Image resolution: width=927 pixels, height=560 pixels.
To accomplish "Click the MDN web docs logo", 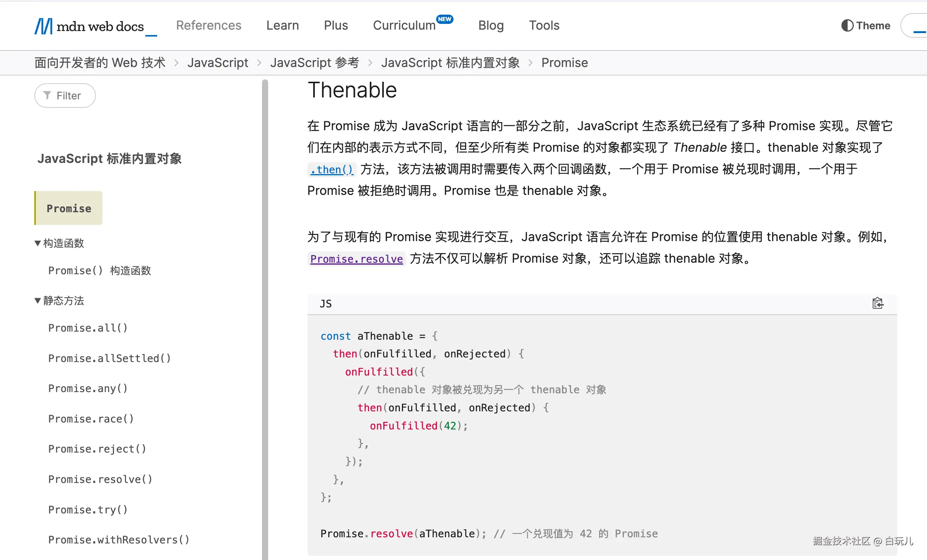I will click(95, 26).
